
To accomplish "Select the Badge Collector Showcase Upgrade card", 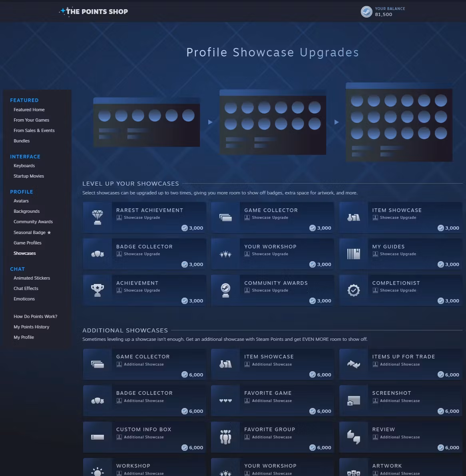I will point(144,254).
